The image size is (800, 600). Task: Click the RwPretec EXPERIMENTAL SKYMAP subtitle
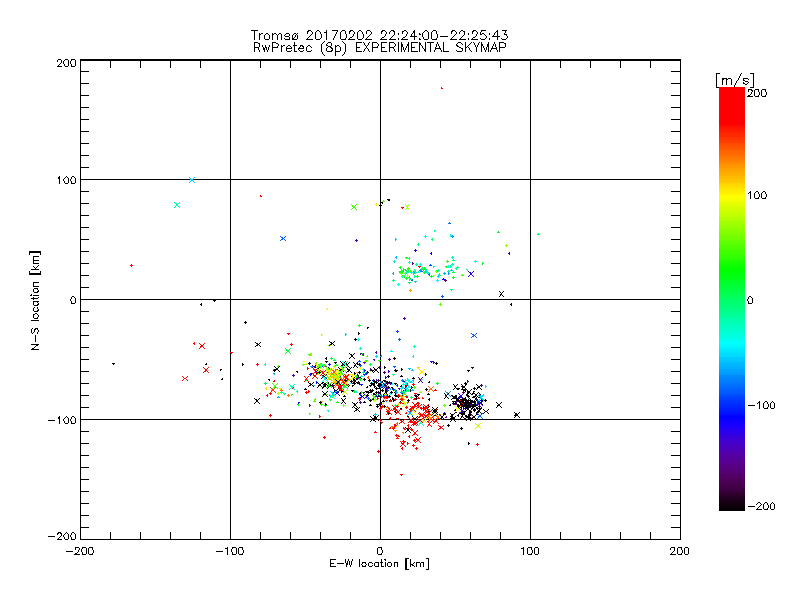click(379, 48)
